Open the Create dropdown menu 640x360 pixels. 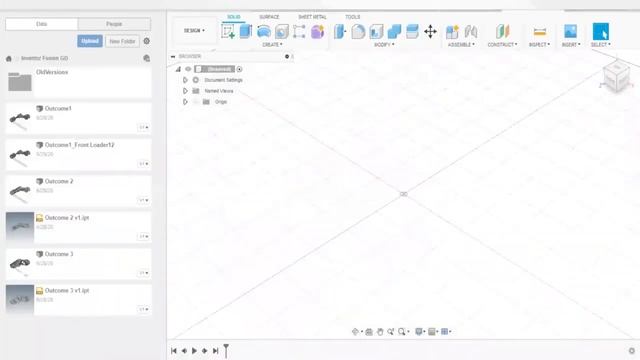pos(272,44)
